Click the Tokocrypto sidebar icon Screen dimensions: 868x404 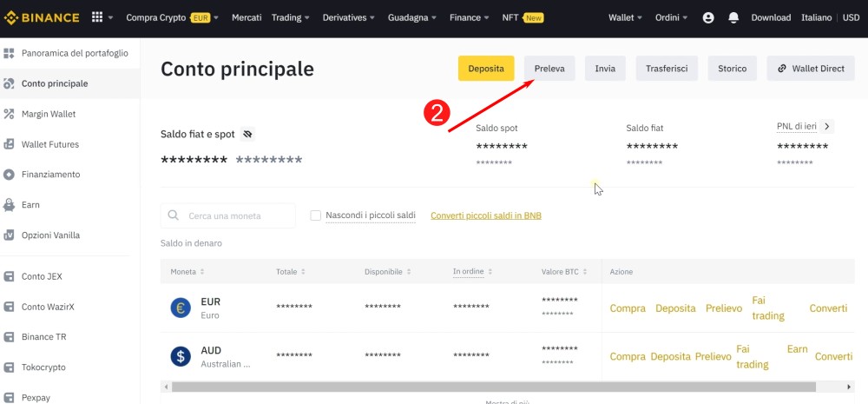[x=9, y=367]
